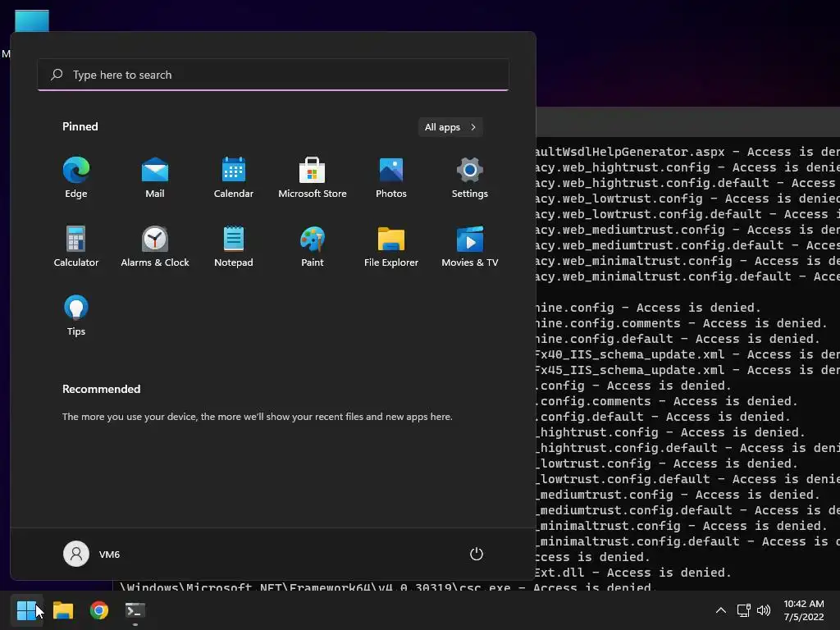Launch Google Chrome from the taskbar
Image resolution: width=840 pixels, height=630 pixels.
[x=99, y=610]
